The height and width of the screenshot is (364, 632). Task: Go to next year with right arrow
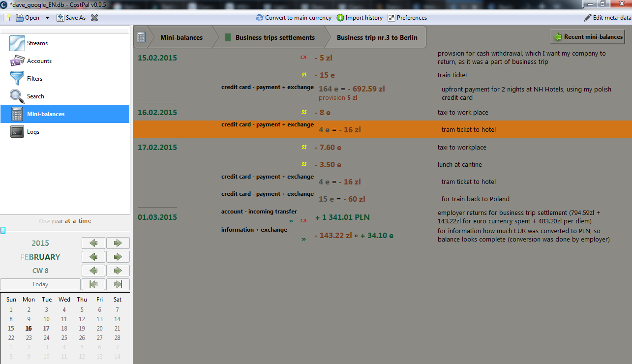(118, 243)
